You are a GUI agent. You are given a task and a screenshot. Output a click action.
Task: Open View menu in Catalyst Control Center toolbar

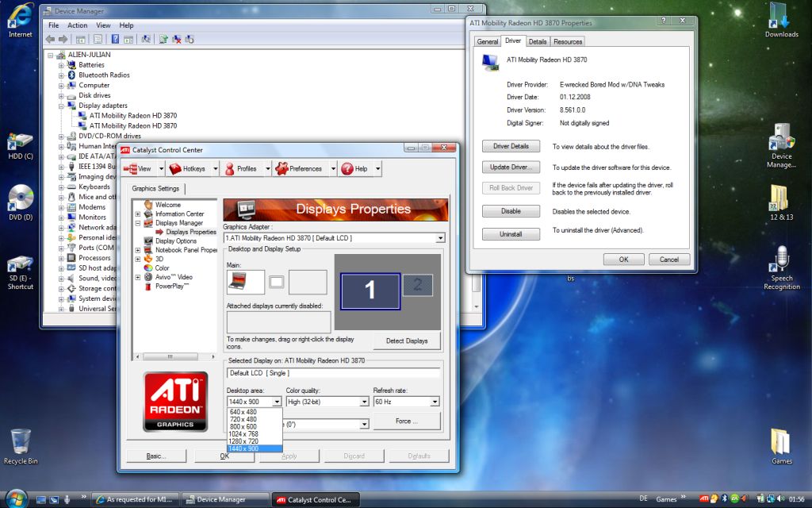(x=138, y=168)
